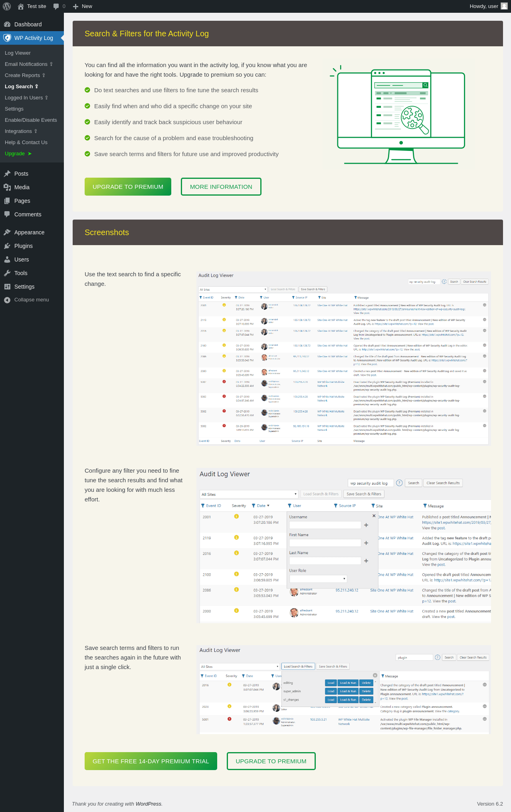Click outlined Upgrade to Premium beside trial button
The width and height of the screenshot is (511, 812).
click(x=271, y=761)
